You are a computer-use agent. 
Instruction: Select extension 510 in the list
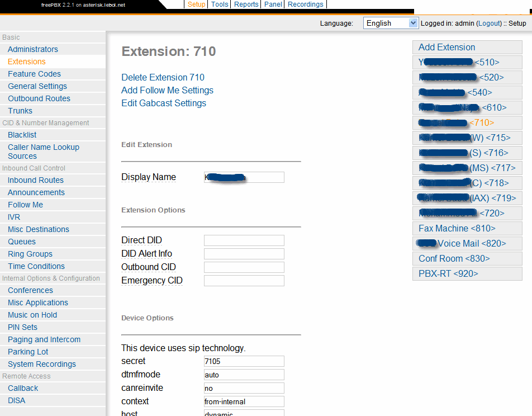tap(467, 63)
